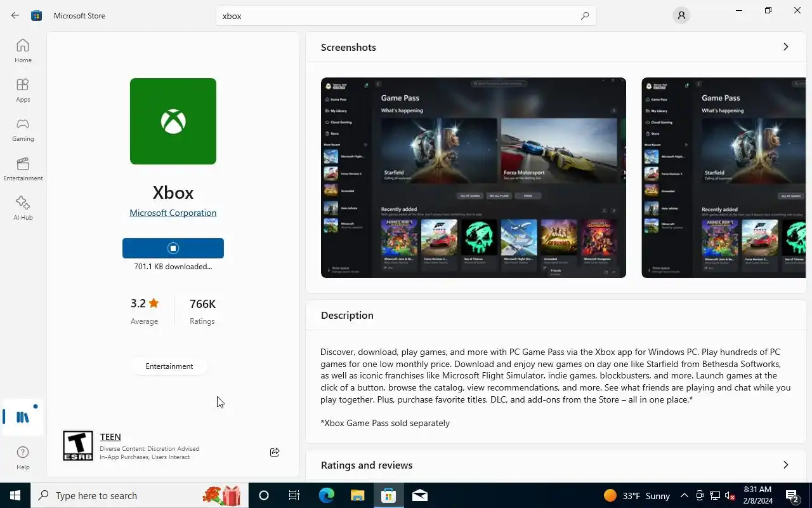Open the second Game Pass screenshot
This screenshot has width=812, height=508.
point(724,178)
